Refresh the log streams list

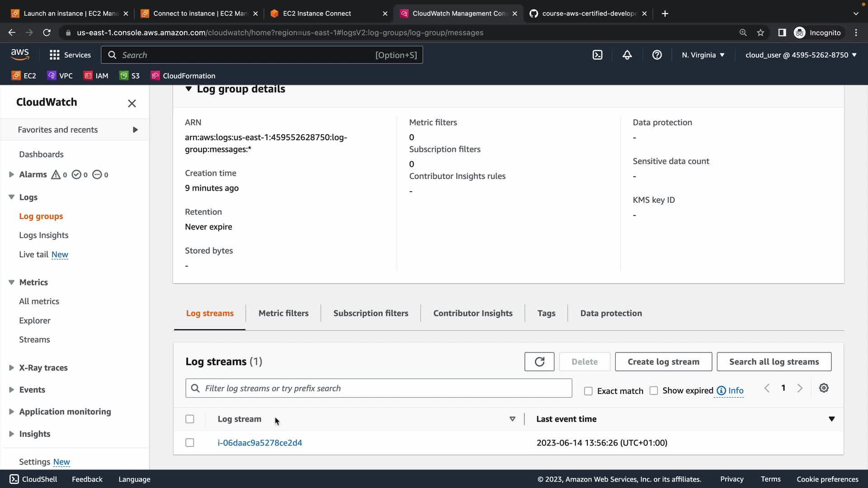539,362
